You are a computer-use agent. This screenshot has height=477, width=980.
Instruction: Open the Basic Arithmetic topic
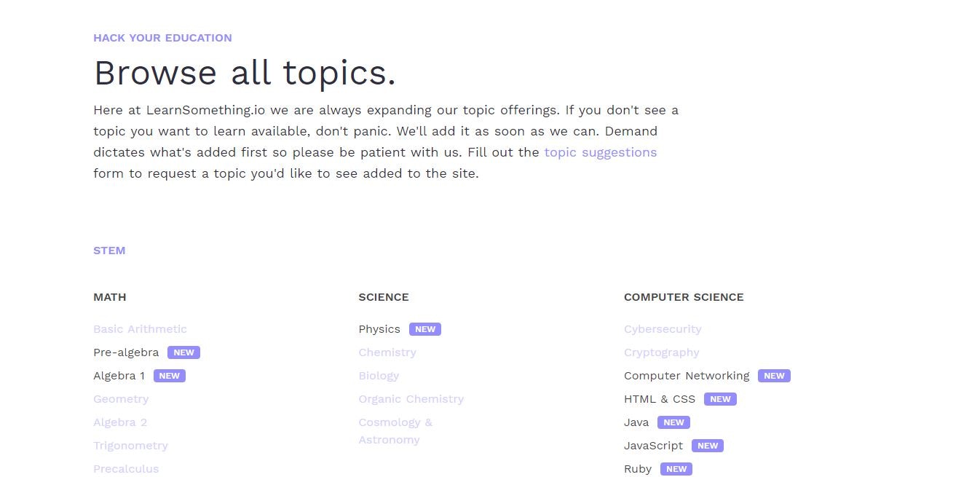coord(140,329)
